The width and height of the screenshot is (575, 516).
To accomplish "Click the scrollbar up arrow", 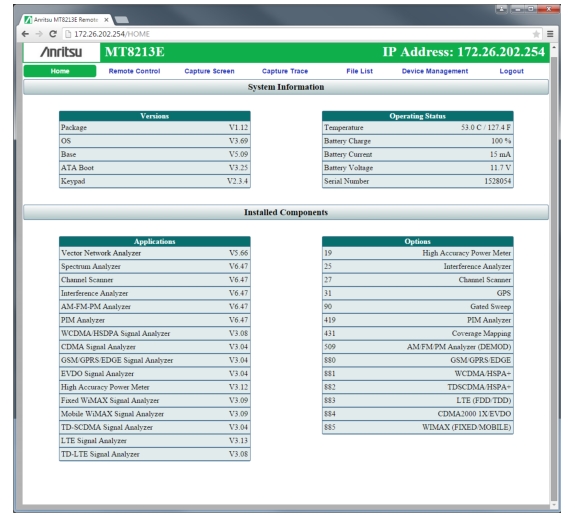I will [x=554, y=48].
